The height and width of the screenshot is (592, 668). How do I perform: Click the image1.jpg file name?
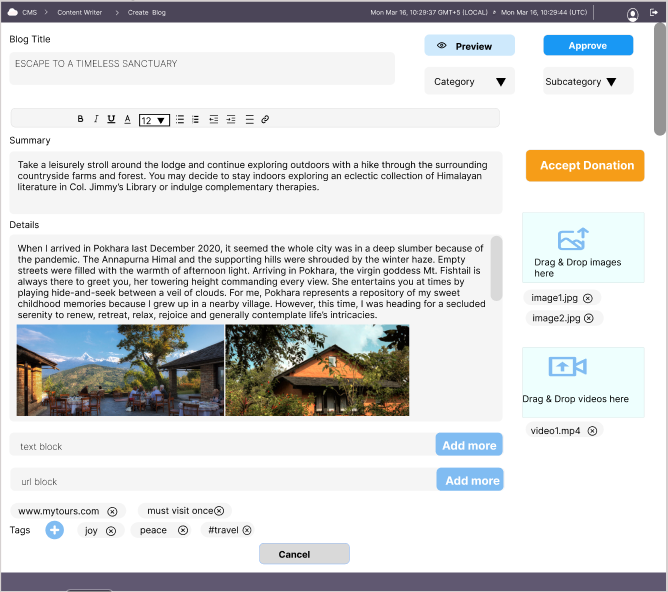(554, 298)
